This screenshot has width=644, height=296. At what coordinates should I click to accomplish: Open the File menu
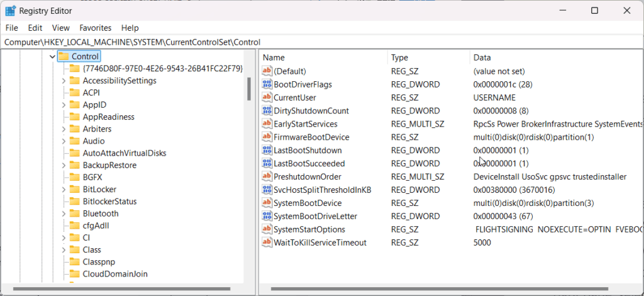[x=12, y=28]
